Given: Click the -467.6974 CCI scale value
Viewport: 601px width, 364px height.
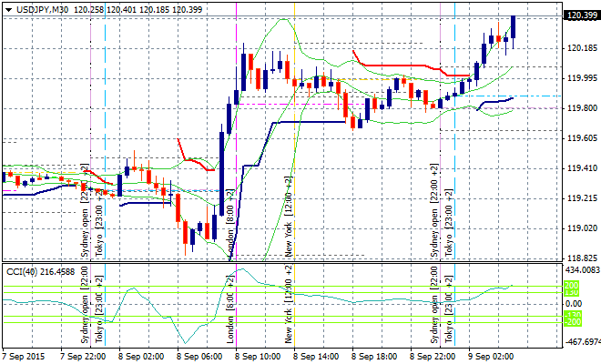Looking at the screenshot, I should click(581, 342).
